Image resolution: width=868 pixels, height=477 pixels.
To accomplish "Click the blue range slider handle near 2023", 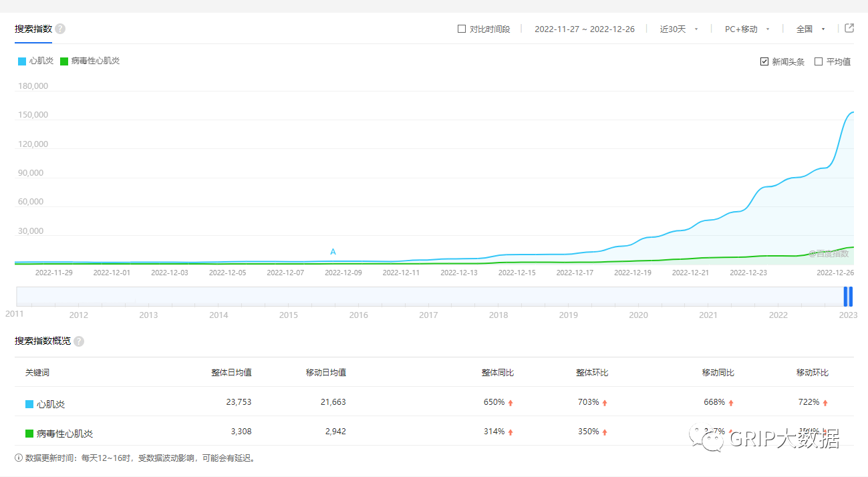I will coord(848,297).
